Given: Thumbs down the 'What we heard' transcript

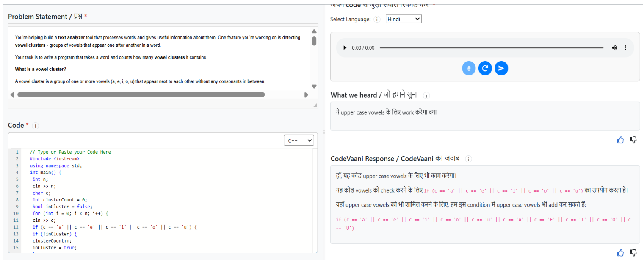Looking at the screenshot, I should 633,140.
